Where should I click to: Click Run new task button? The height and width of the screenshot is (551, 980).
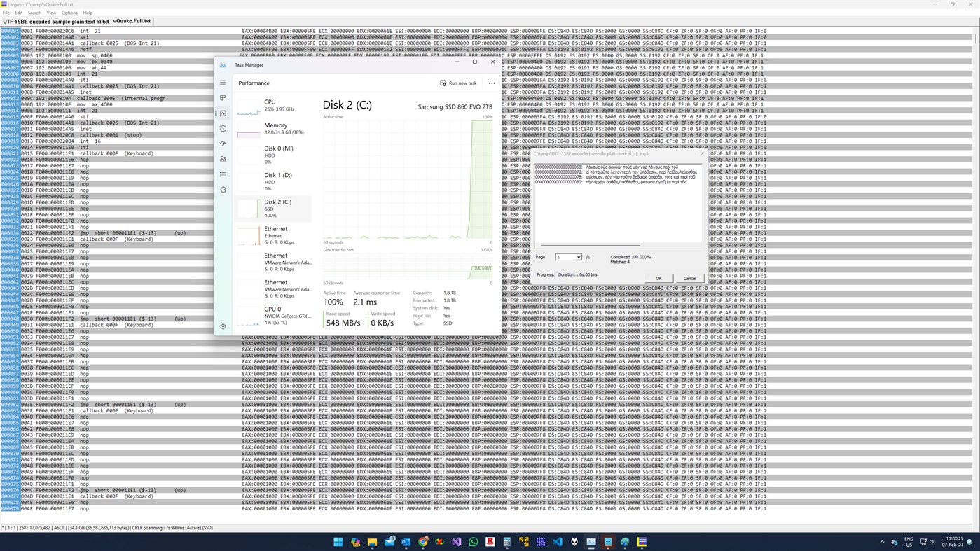458,83
